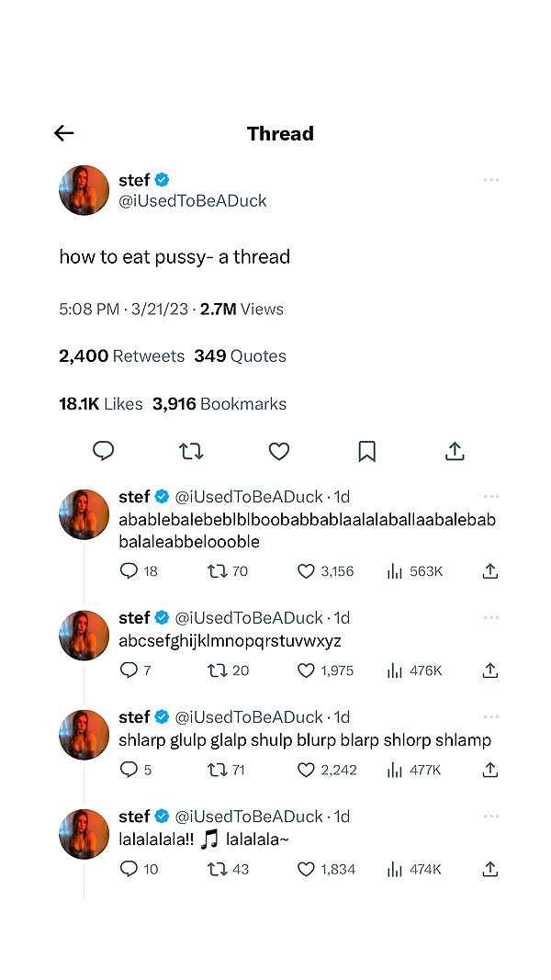Open the 2,400 Retweets list
The width and height of the screenshot is (551, 980).
click(x=121, y=355)
